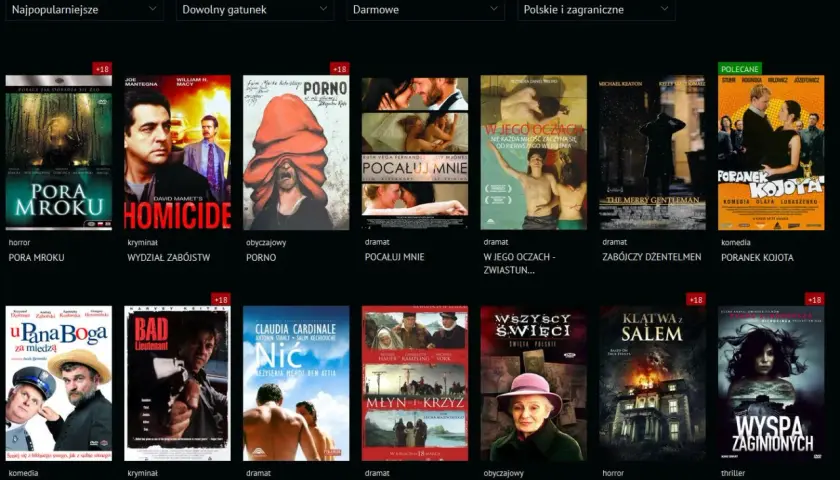Select the Bad Lieutenant poster
This screenshot has height=480, width=840.
tap(177, 384)
